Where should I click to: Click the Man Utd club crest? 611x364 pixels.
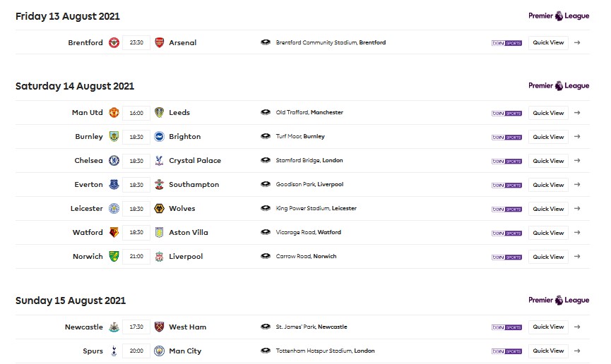114,112
